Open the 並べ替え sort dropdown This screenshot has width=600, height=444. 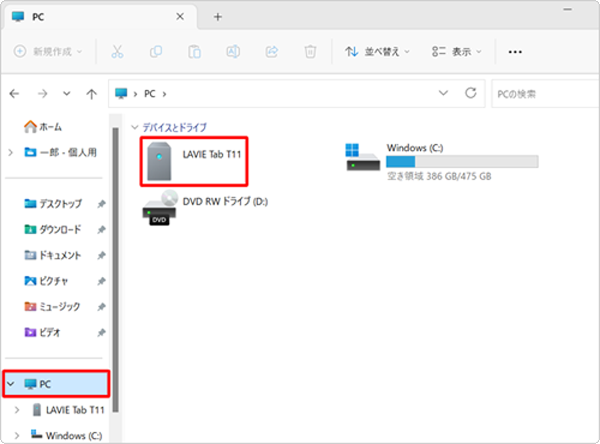(377, 51)
